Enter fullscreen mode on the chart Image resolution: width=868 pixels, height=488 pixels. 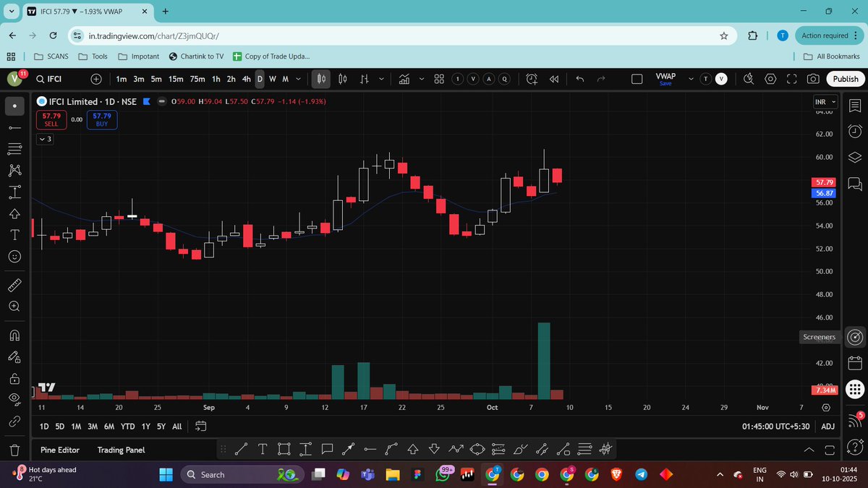(x=791, y=79)
